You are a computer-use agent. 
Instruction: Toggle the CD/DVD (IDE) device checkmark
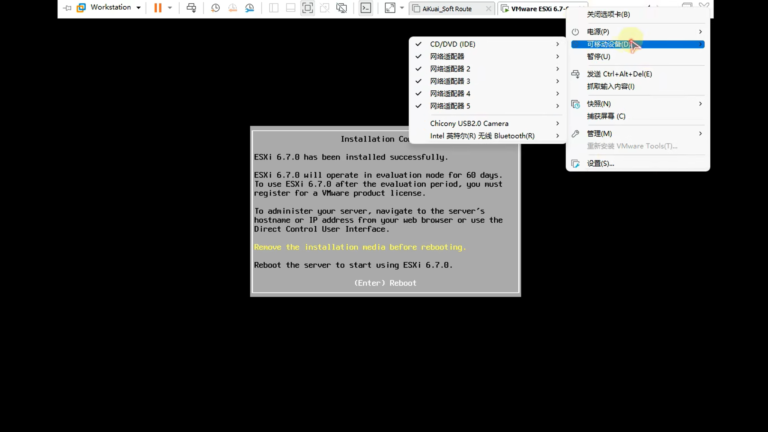pyautogui.click(x=418, y=44)
